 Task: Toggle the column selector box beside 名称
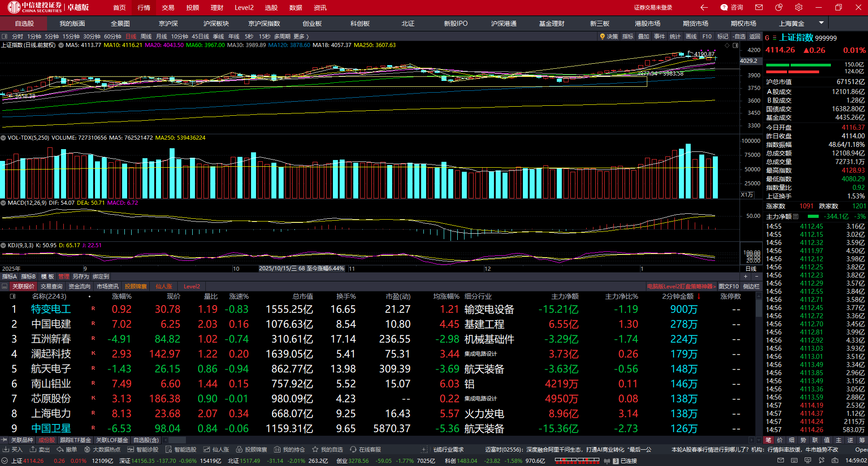coord(13,297)
